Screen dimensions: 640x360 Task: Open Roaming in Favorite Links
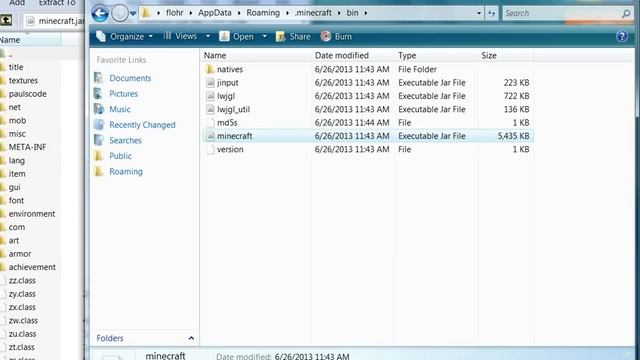click(x=126, y=171)
